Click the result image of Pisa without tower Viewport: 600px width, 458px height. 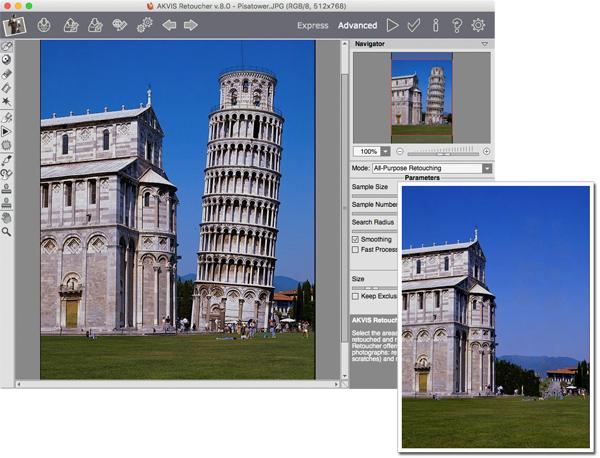(x=496, y=317)
